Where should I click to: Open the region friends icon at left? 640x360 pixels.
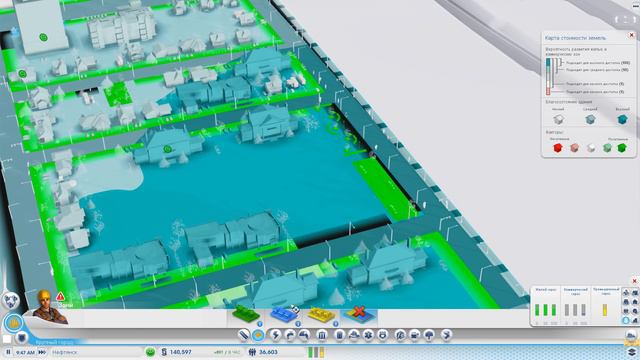click(x=10, y=300)
